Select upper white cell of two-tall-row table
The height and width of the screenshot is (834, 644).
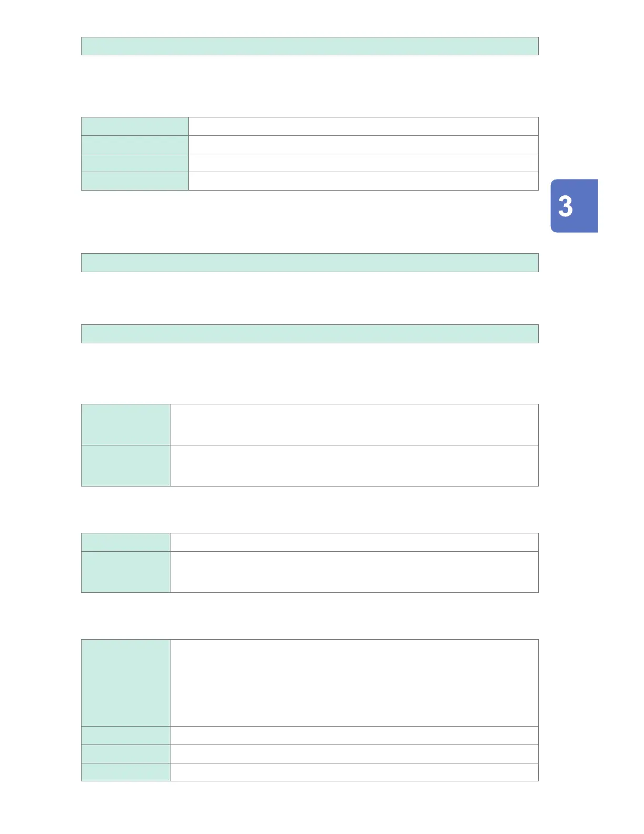point(355,424)
